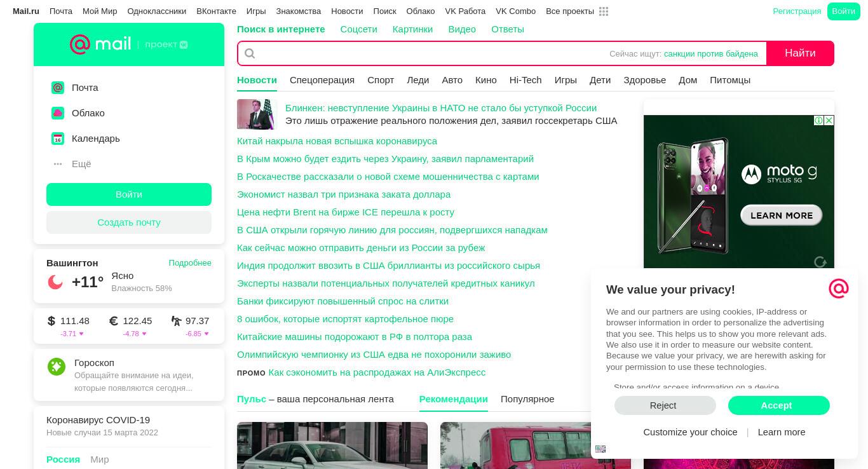868x469 pixels.
Task: Click the green horoscope icon
Action: [57, 367]
